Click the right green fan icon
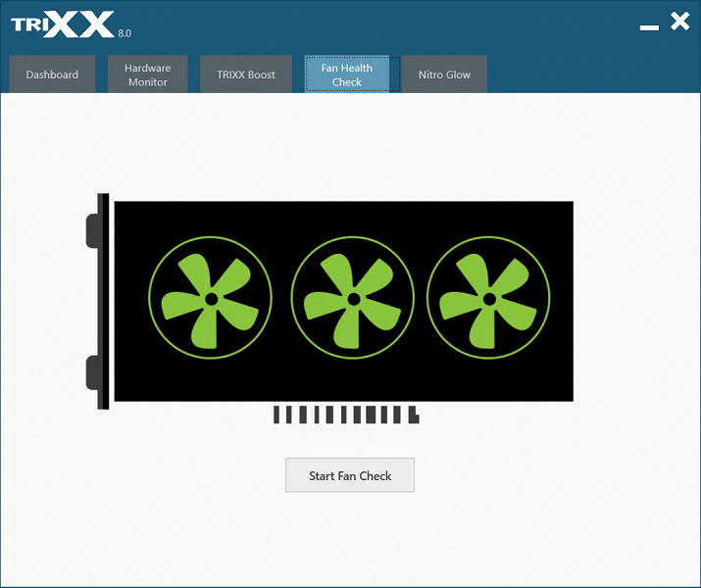Viewport: 701px width, 588px height. click(488, 298)
